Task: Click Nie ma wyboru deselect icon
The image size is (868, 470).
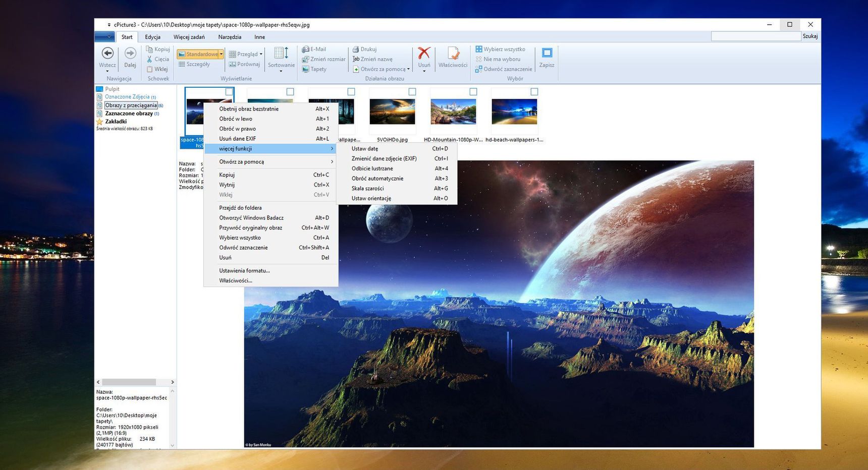Action: (x=478, y=59)
